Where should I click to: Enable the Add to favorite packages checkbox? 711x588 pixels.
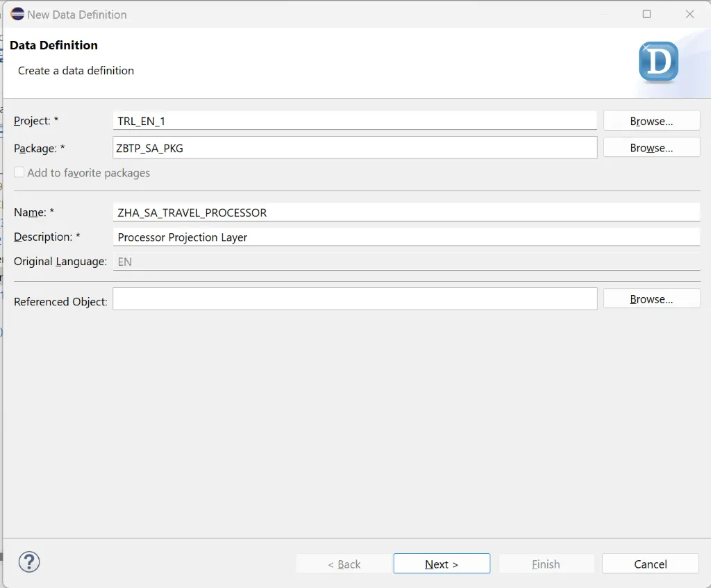tap(19, 172)
